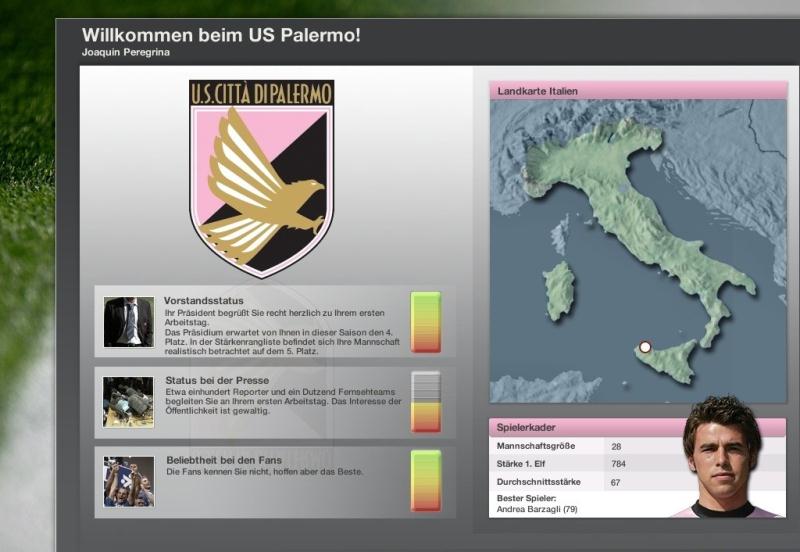
Task: Select the Palermo city marker on the map
Action: tap(645, 347)
